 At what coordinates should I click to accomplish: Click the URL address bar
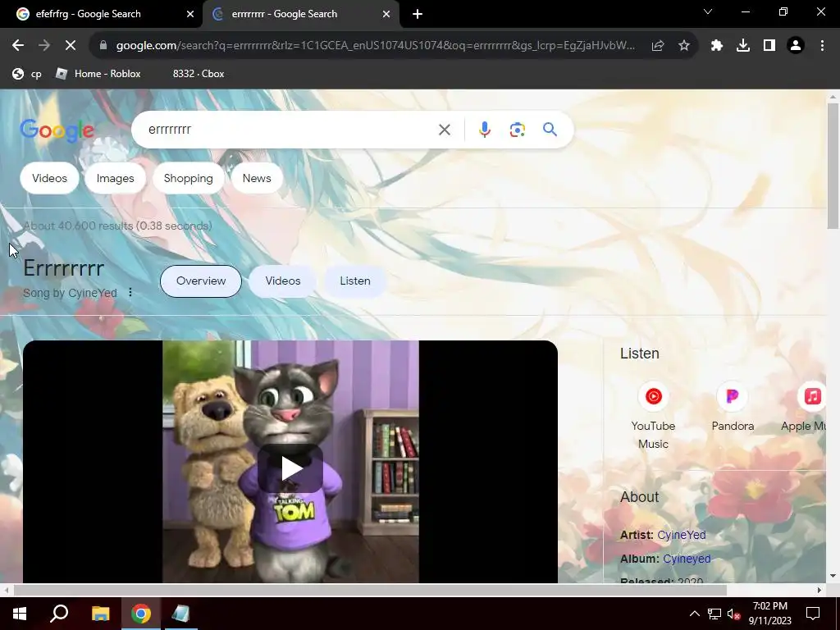pos(375,46)
